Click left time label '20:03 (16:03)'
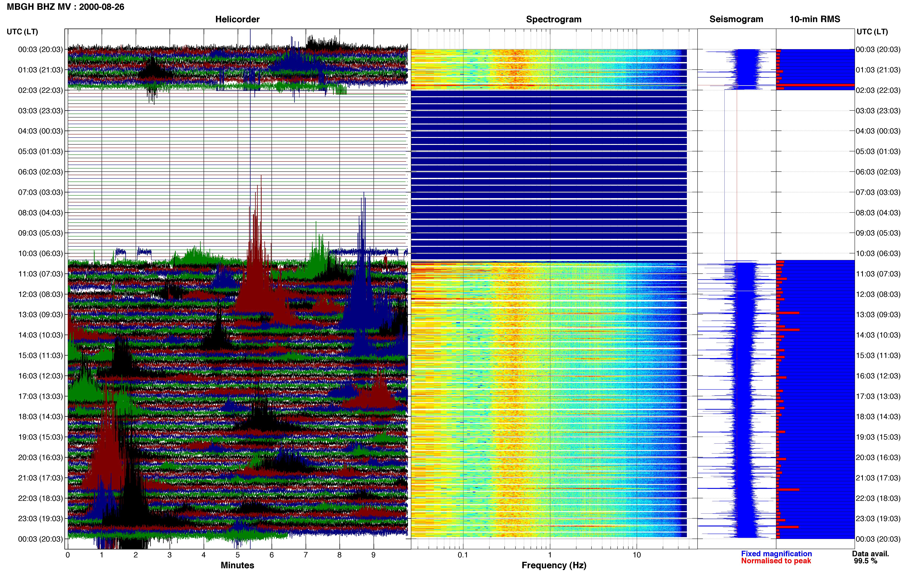 pos(40,457)
